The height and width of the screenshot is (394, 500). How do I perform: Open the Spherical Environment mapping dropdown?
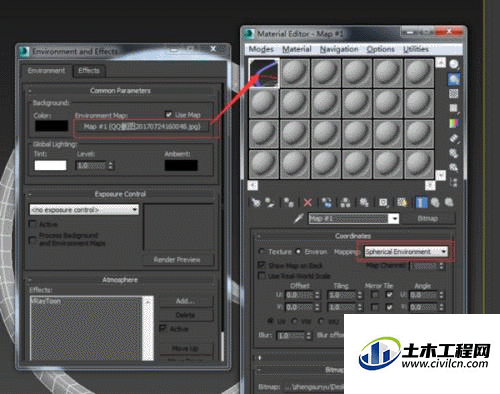[x=406, y=252]
